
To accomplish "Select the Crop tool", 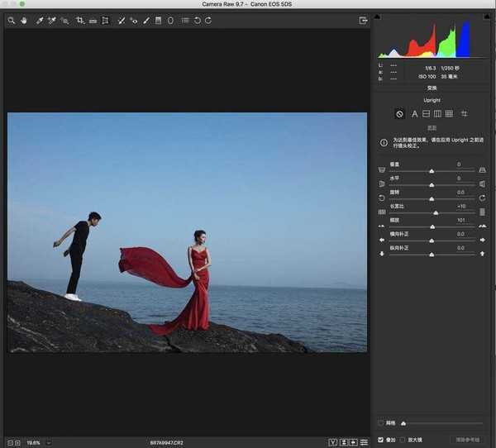I will (80, 20).
